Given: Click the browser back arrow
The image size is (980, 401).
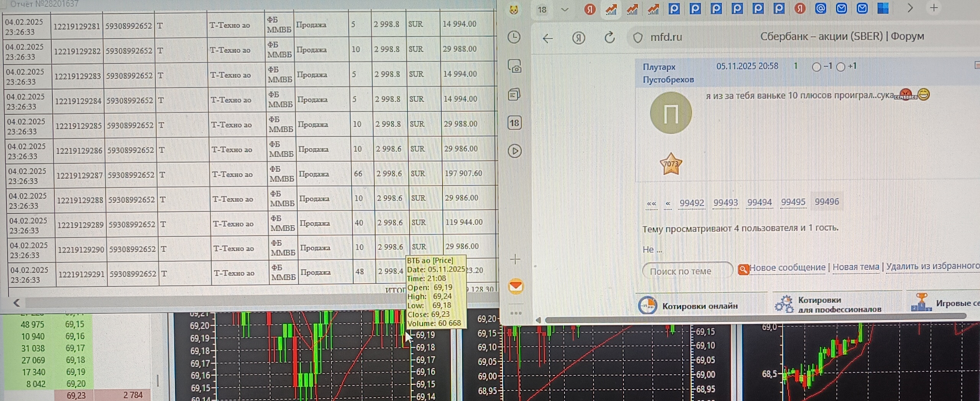Looking at the screenshot, I should coord(548,38).
